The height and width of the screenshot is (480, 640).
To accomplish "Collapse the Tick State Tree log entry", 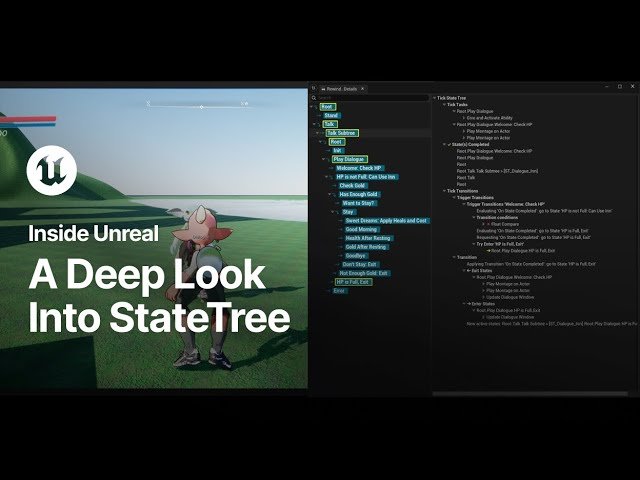I will point(435,98).
